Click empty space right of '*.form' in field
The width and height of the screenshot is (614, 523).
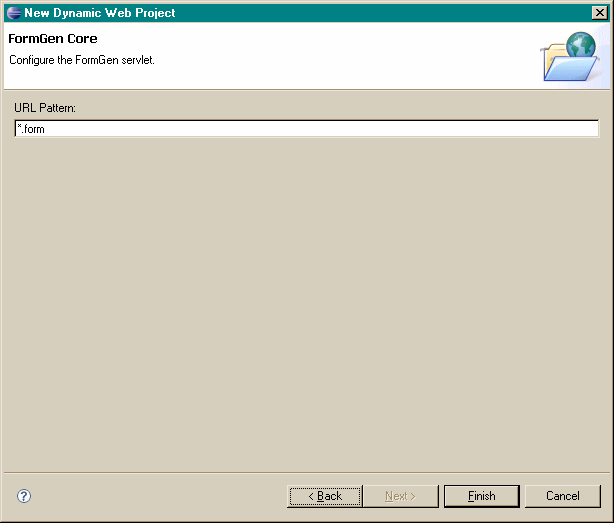pos(350,129)
